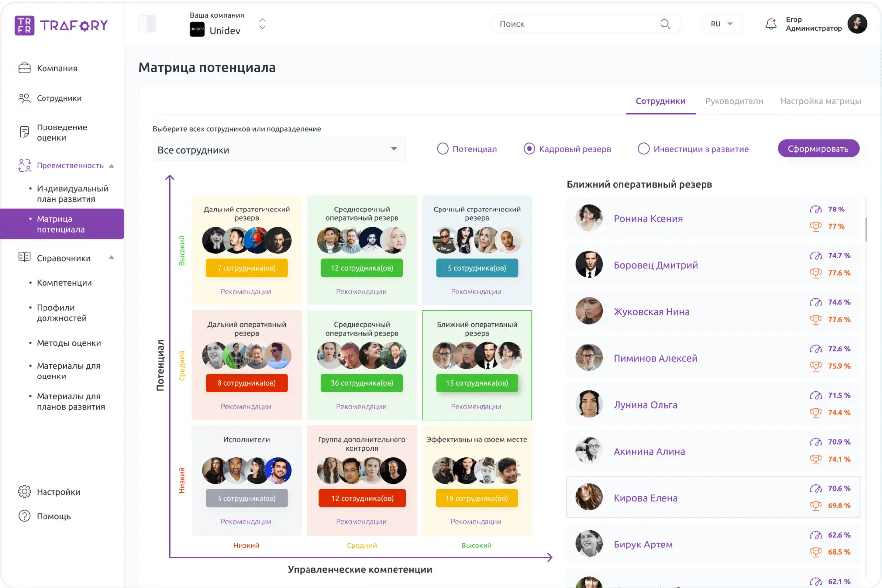Open Компания section via briefcase icon
The width and height of the screenshot is (882, 588).
click(x=24, y=68)
